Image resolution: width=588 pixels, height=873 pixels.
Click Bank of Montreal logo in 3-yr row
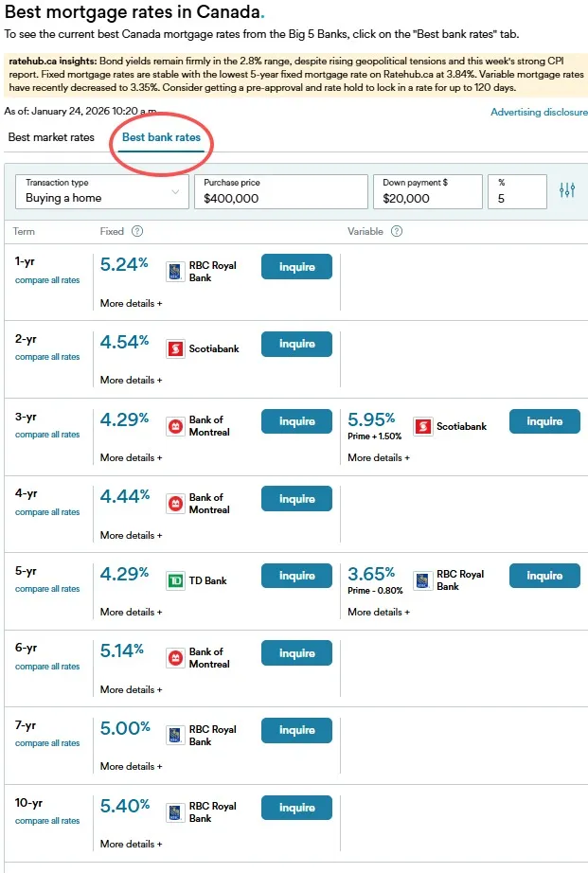(x=174, y=426)
